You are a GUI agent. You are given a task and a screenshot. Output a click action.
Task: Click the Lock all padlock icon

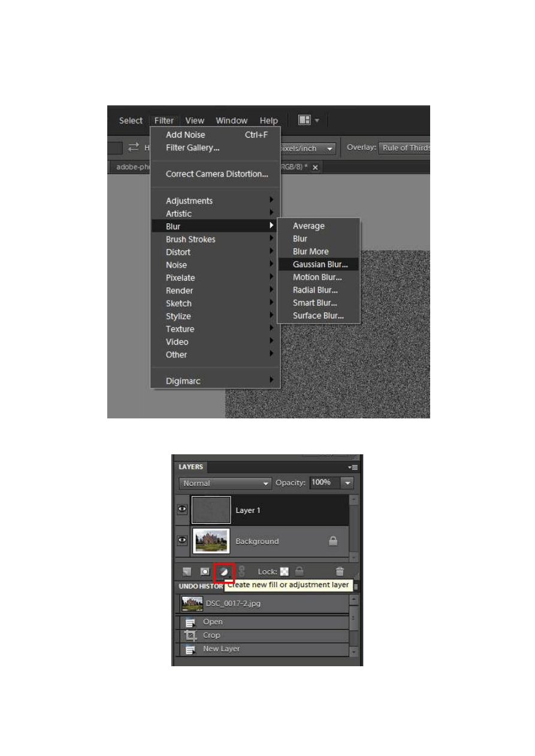(300, 572)
